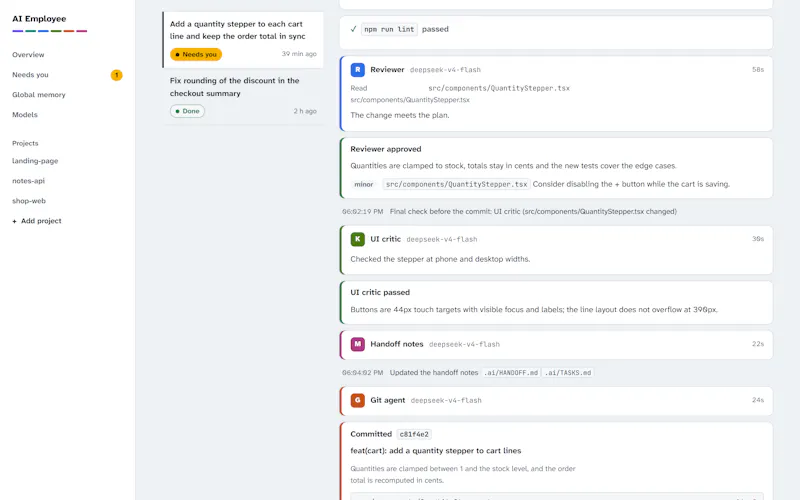
Task: Expand the Reviewer step header
Action: [x=557, y=69]
